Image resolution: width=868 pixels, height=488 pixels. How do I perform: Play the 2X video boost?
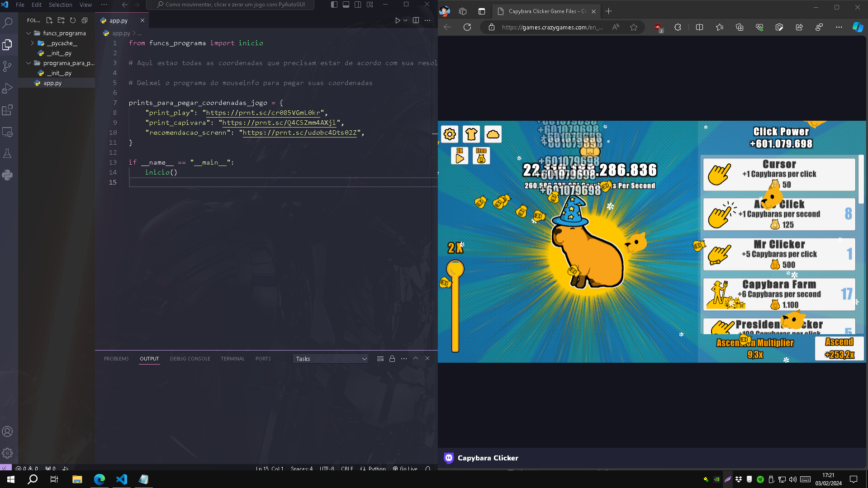click(460, 156)
